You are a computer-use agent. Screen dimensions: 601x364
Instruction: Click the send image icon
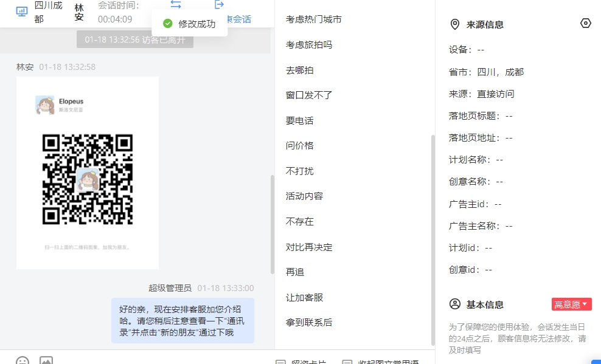point(46,360)
